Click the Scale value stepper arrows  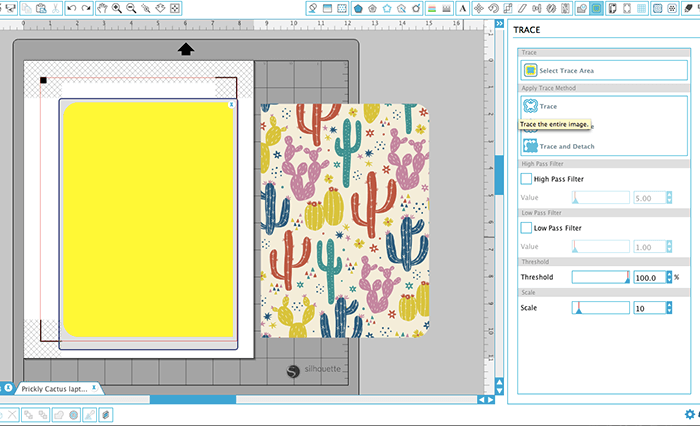pyautogui.click(x=669, y=308)
